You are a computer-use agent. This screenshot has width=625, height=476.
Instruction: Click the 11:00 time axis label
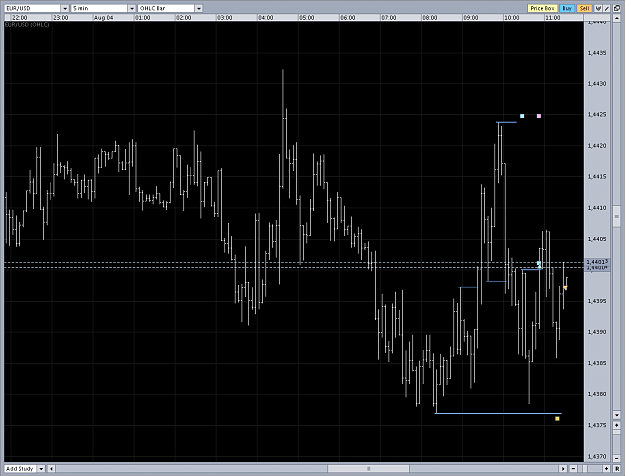552,18
